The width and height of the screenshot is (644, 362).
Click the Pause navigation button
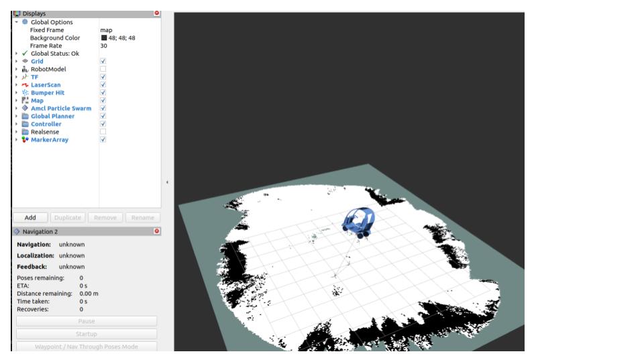(87, 321)
